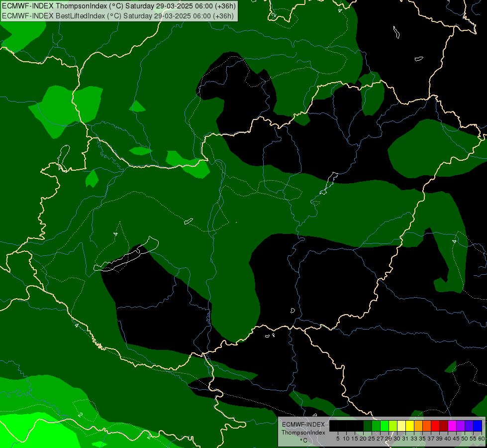Select the blue 55–60 legend swatch
The image size is (487, 448).
478,426
